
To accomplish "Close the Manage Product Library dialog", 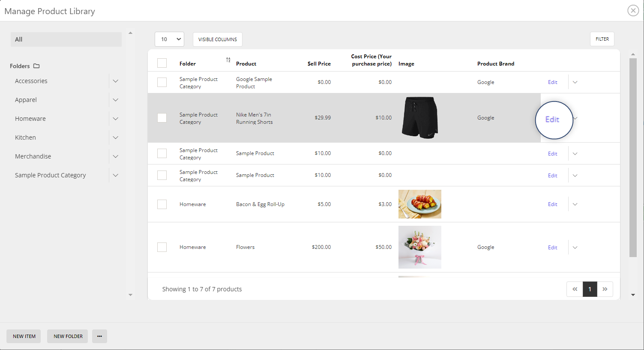I will click(x=633, y=10).
